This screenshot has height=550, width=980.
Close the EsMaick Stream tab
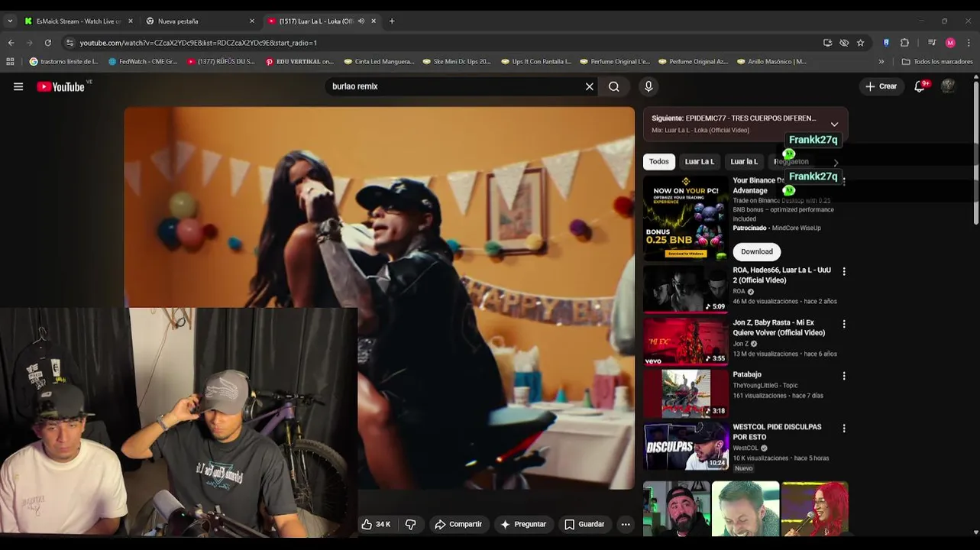click(x=131, y=21)
